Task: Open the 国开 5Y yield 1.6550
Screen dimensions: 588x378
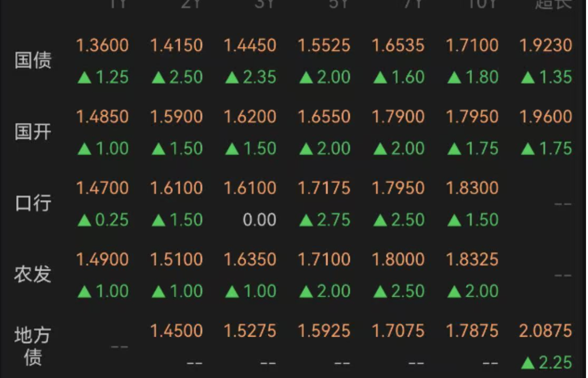Action: [324, 117]
